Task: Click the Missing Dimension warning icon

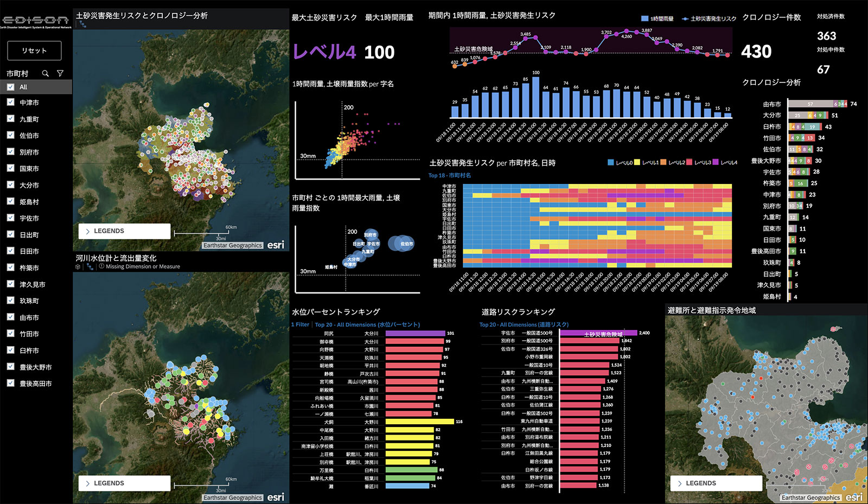Action: [101, 266]
